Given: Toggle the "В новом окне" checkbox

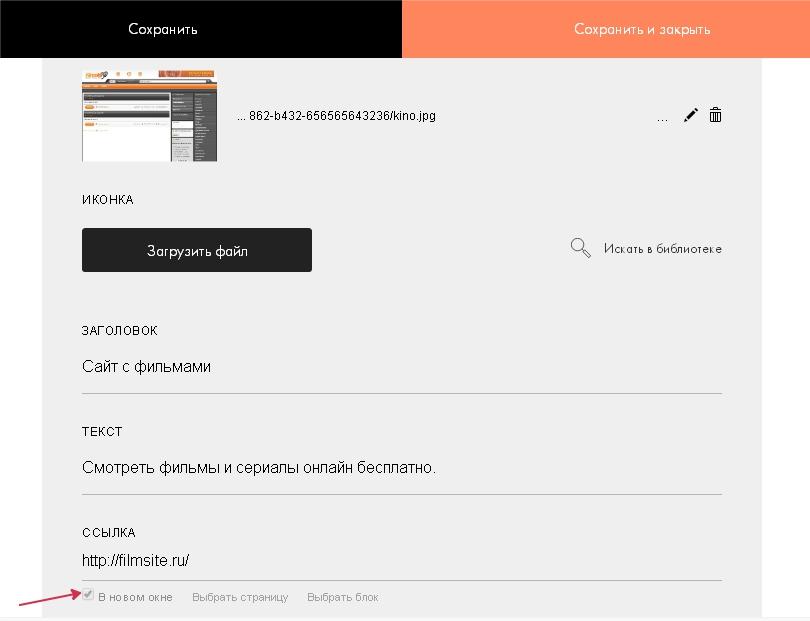Looking at the screenshot, I should point(89,595).
